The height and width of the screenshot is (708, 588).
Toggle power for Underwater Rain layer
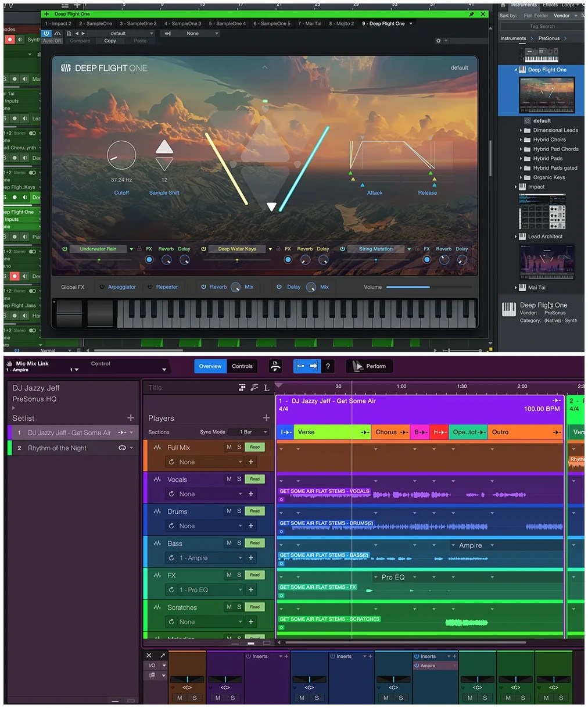pyautogui.click(x=64, y=249)
